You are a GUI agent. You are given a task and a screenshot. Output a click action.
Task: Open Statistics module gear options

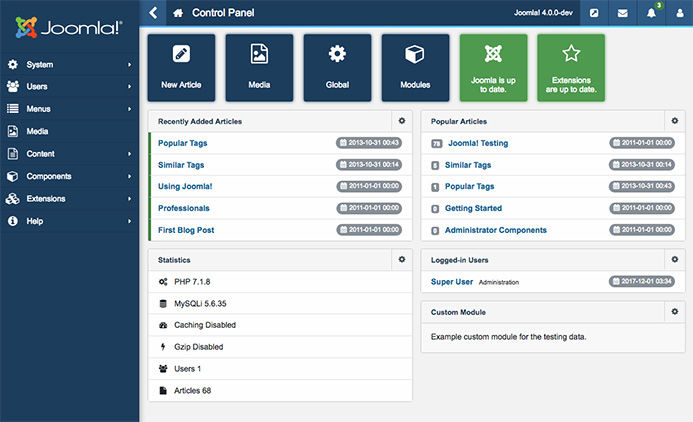click(402, 259)
